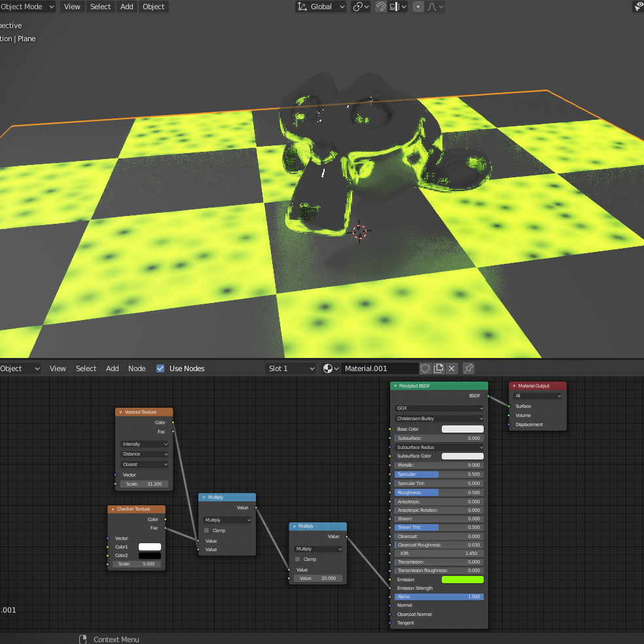Click the Material.001 name field
This screenshot has width=644, height=644.
tap(380, 368)
